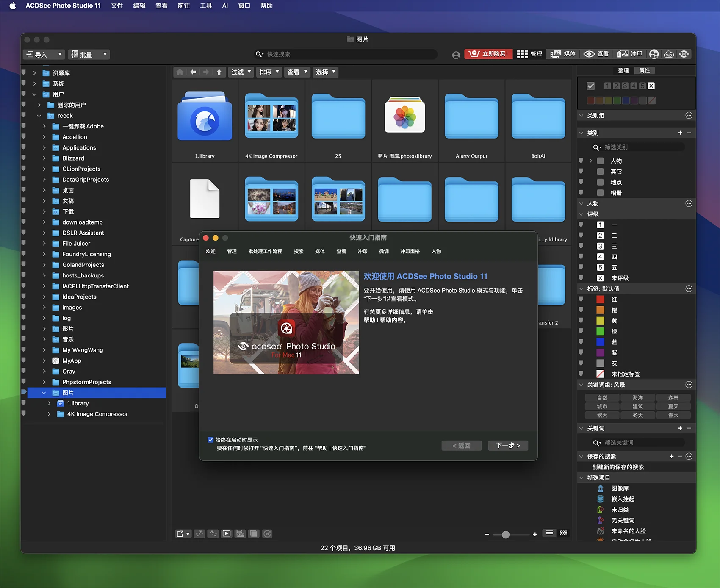Go up one folder level using the up arrow

[219, 72]
